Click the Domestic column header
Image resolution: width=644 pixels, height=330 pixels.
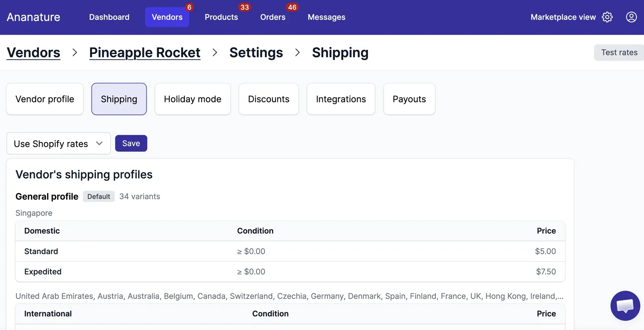42,231
